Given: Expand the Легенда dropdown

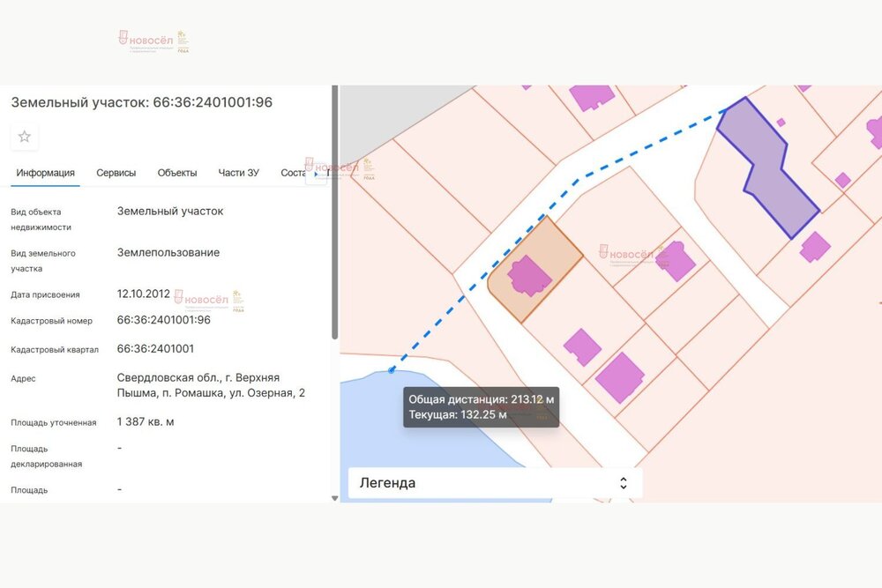Looking at the screenshot, I should coord(495,483).
